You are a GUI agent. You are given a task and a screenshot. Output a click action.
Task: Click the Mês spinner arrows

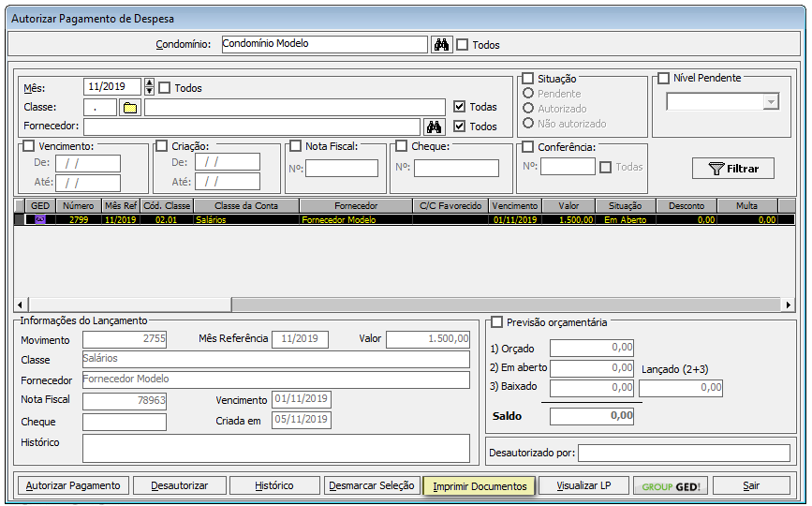pos(149,86)
